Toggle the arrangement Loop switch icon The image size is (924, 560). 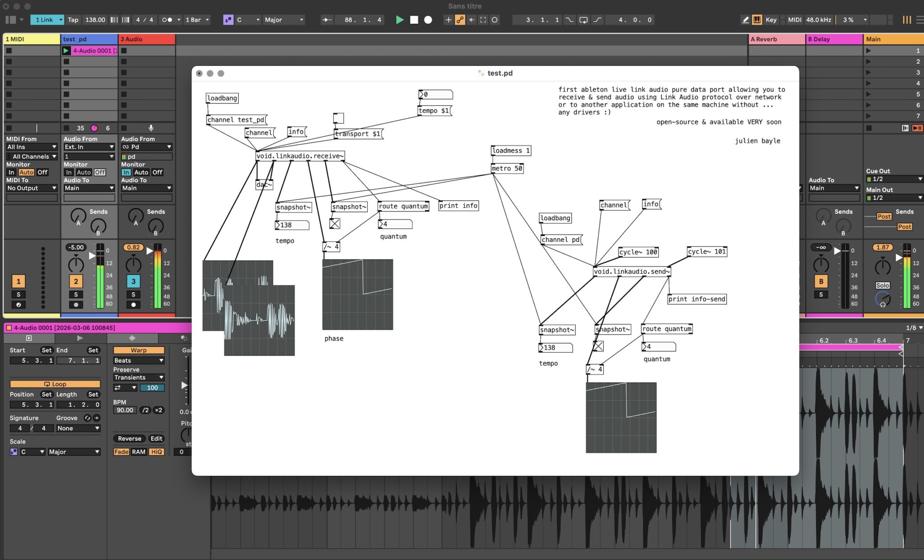point(583,20)
